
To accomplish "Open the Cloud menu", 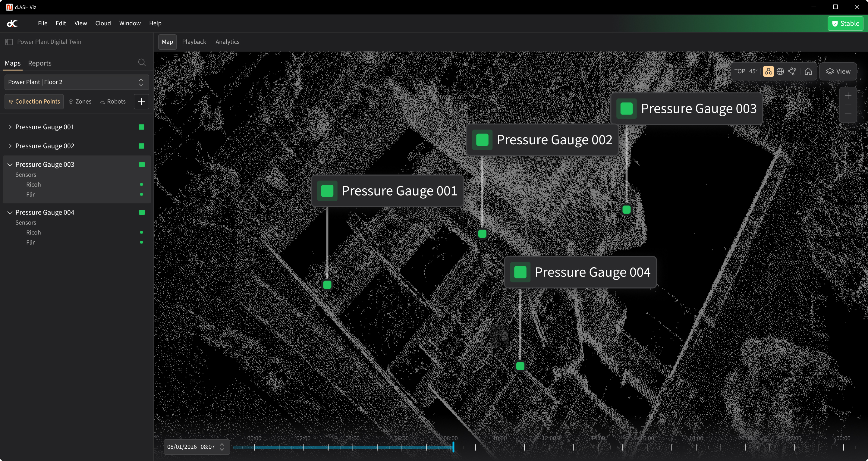I will coord(103,23).
